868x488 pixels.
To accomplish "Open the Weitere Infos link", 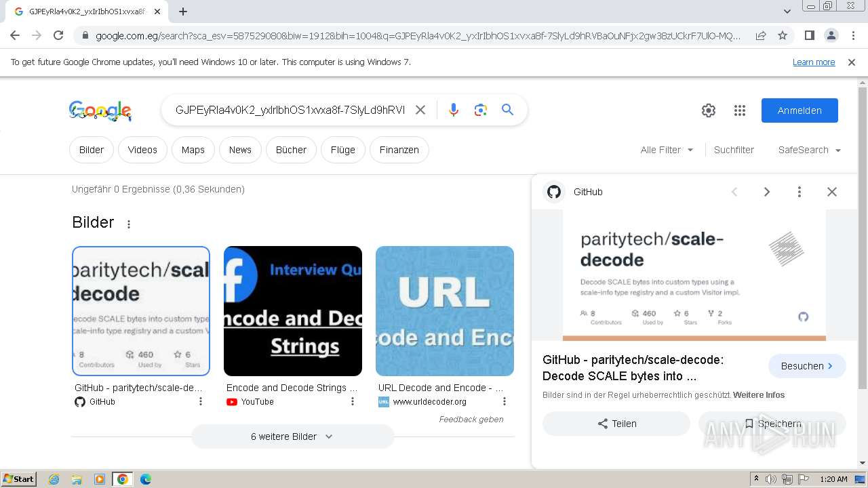I will click(x=759, y=394).
